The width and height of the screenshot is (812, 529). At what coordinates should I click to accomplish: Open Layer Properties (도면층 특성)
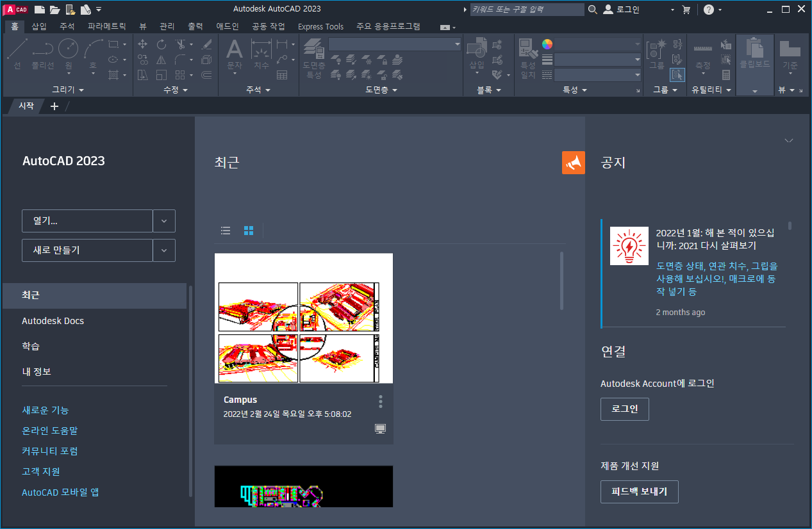pyautogui.click(x=313, y=58)
